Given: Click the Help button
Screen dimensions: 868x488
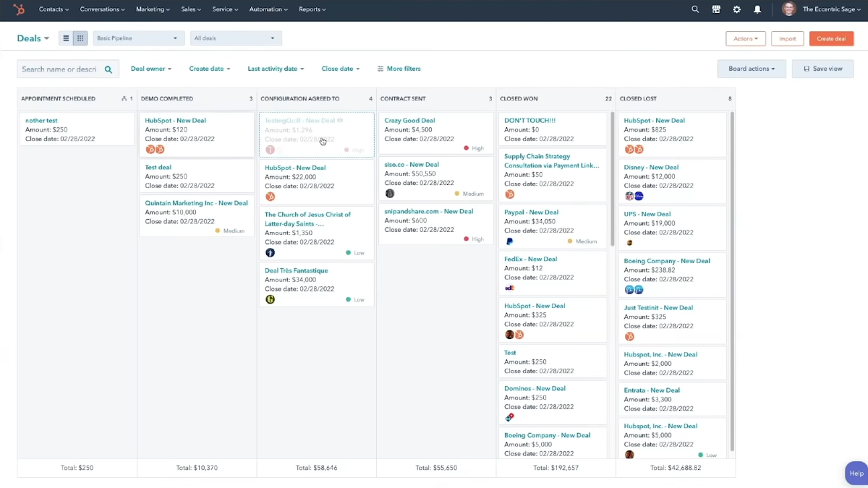Looking at the screenshot, I should coord(856,473).
